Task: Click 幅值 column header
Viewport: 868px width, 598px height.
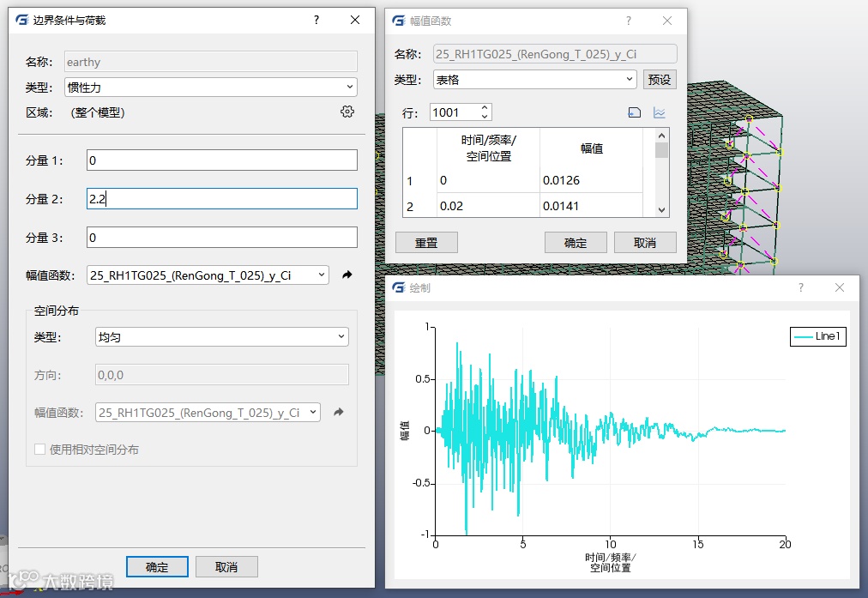Action: (591, 148)
